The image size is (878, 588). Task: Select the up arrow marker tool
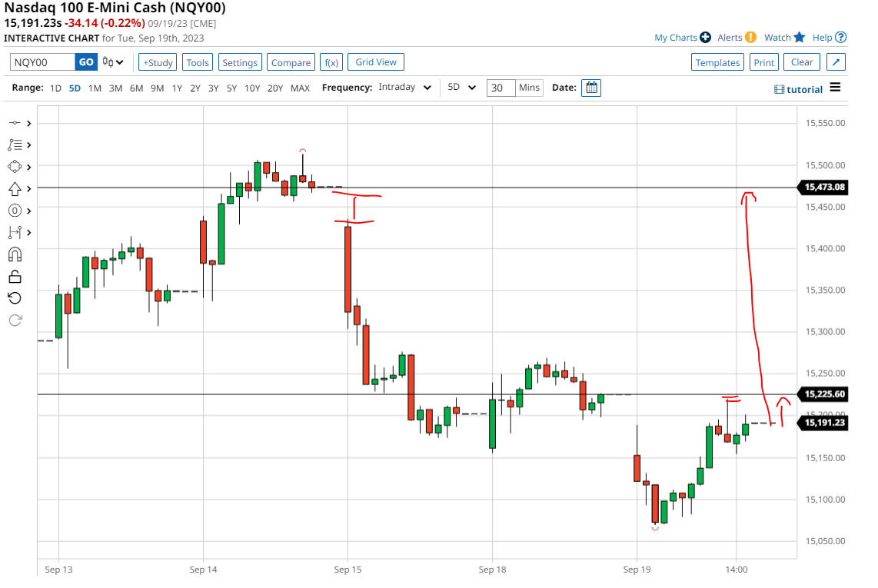15,189
